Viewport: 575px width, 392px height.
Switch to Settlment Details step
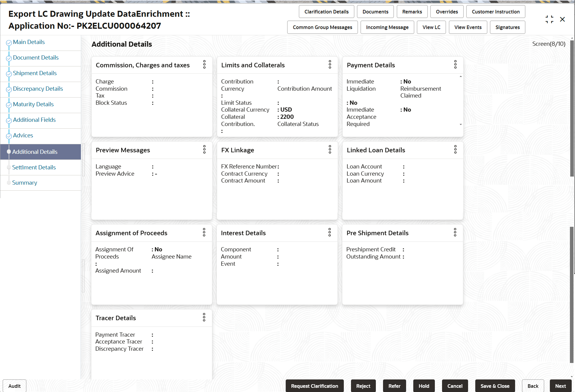pos(34,168)
